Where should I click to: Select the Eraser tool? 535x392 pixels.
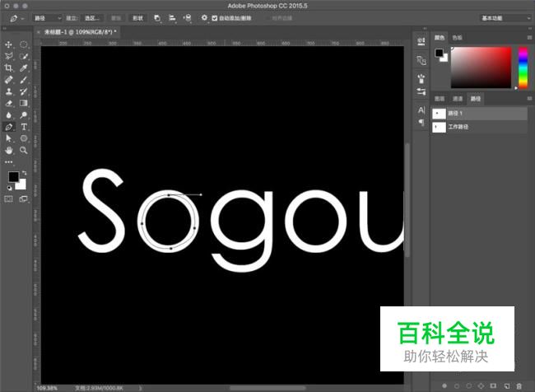point(8,103)
